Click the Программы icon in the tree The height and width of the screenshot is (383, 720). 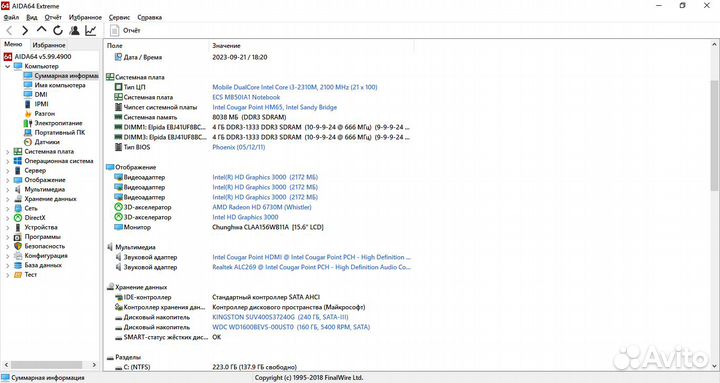click(17, 237)
